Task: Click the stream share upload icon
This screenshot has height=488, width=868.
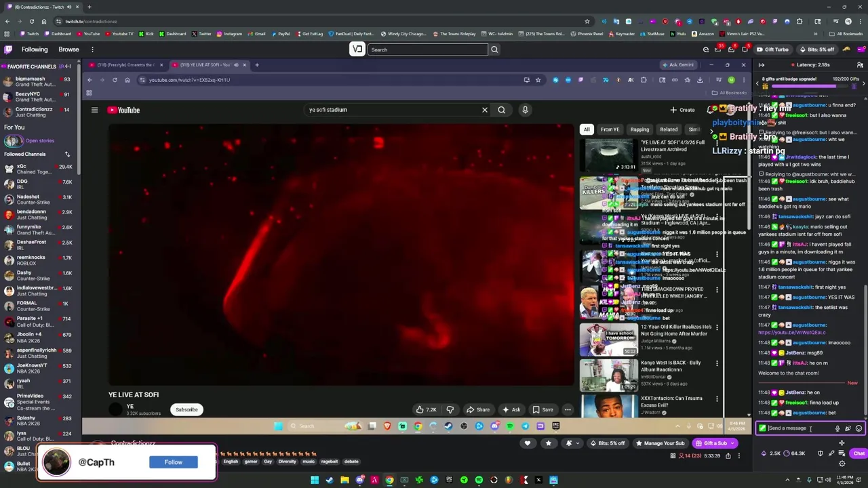Action: (x=728, y=456)
